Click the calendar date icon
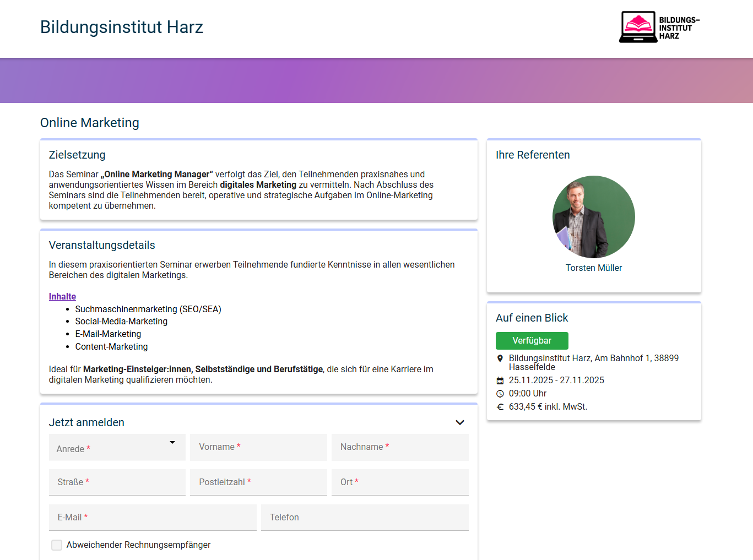The height and width of the screenshot is (560, 753). 500,380
